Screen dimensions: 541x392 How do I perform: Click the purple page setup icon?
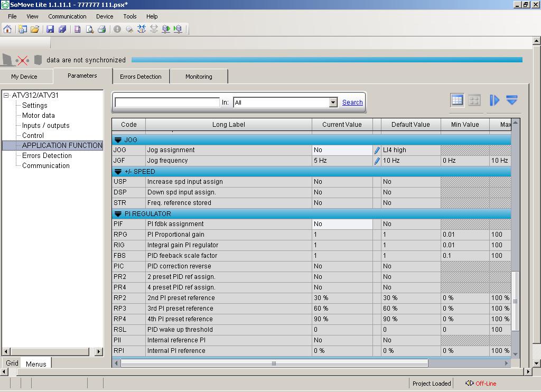78,30
